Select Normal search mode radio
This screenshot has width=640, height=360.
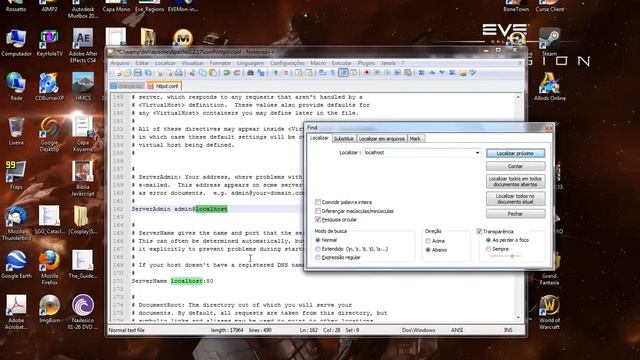point(318,240)
